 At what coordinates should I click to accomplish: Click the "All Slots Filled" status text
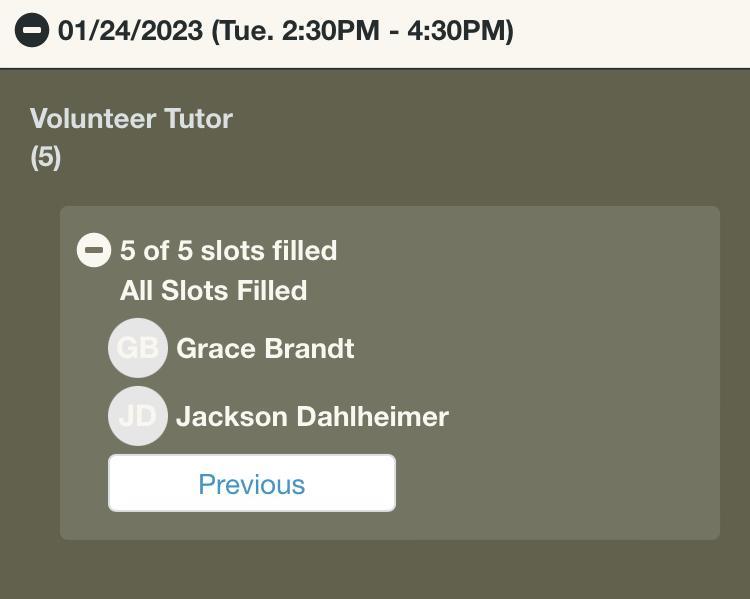tap(213, 291)
